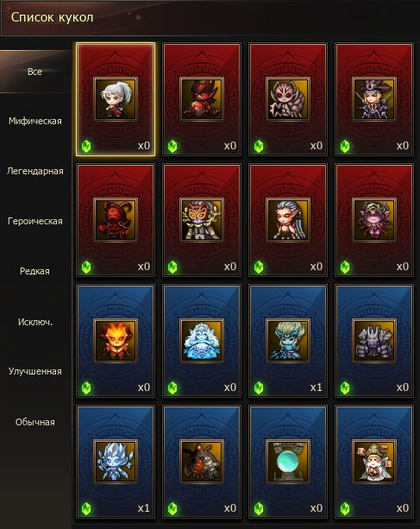This screenshot has width=420, height=529.
Task: Open the Исключ. category tab
Action: 35,322
